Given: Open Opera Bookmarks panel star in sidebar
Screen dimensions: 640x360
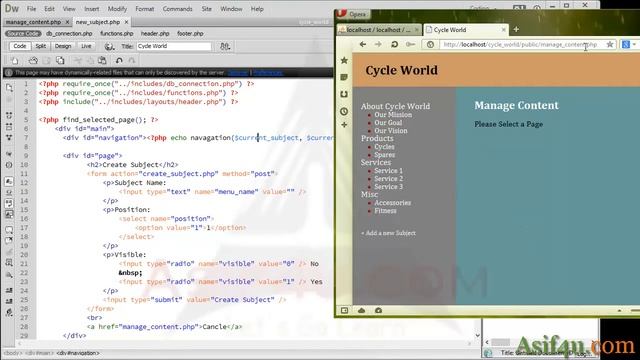Looking at the screenshot, I should (344, 60).
